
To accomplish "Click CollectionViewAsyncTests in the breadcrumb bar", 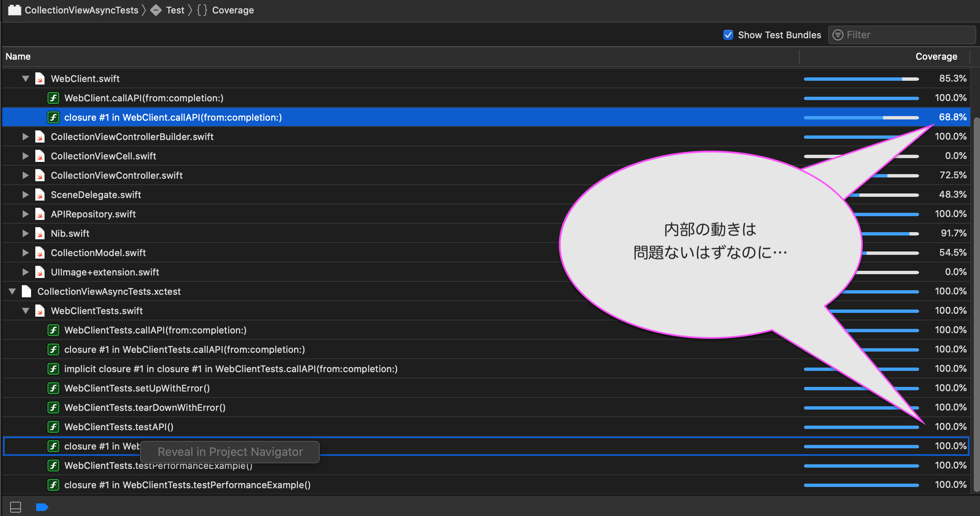I will [x=82, y=10].
